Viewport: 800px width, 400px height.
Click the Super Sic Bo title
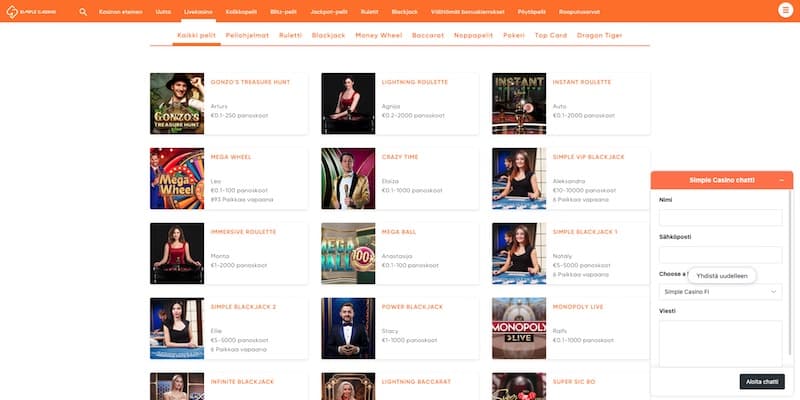[574, 382]
